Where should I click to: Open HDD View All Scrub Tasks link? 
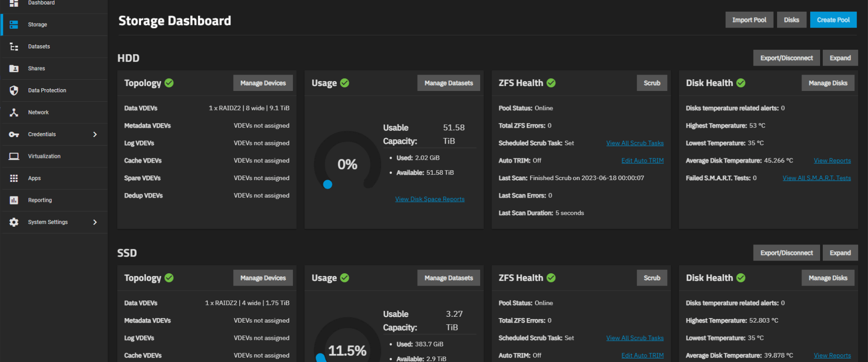635,143
